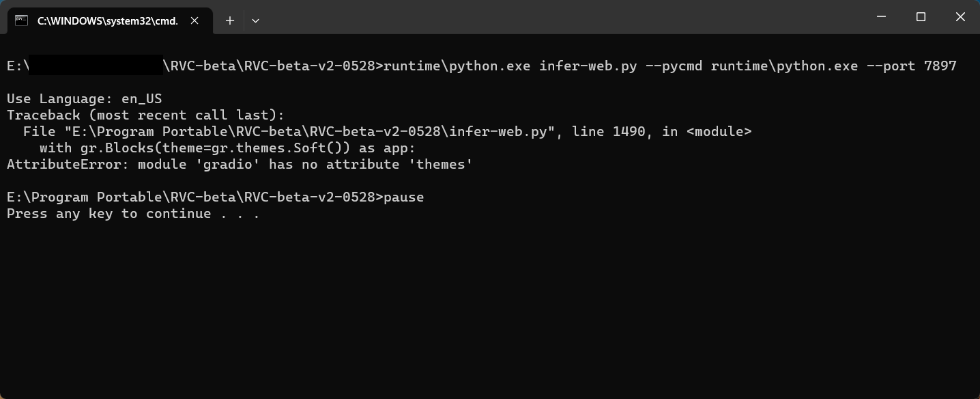Click the maximize window icon
The height and width of the screenshot is (399, 980).
(920, 16)
